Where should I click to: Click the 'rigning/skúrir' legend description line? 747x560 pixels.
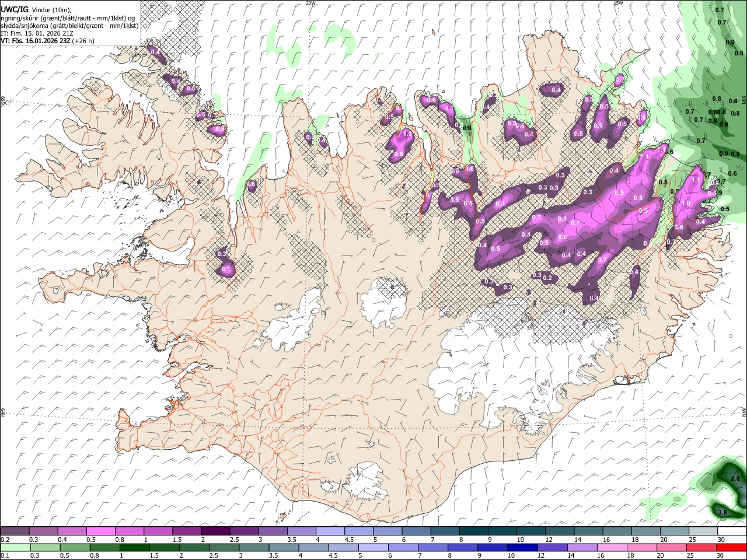(68, 17)
